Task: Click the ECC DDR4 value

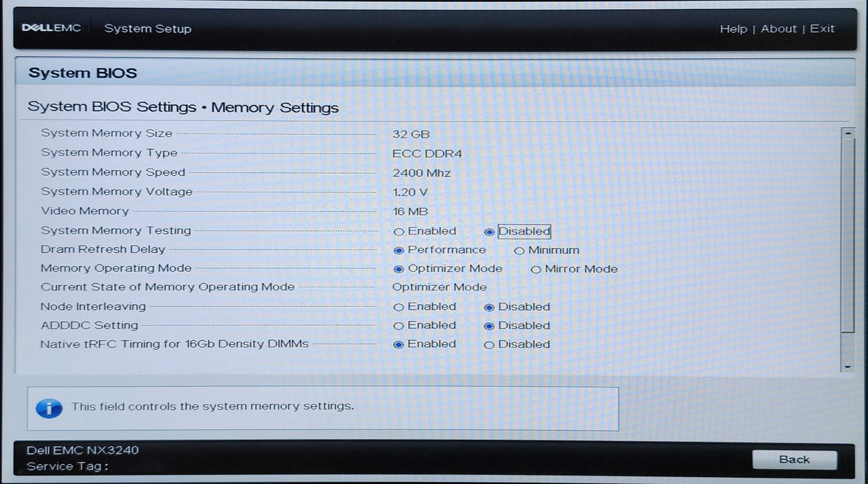Action: (427, 153)
